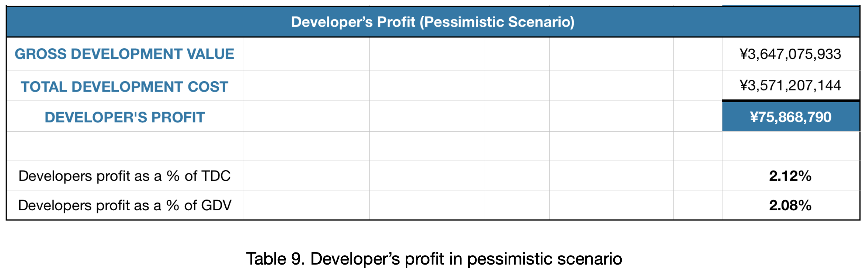Image resolution: width=868 pixels, height=277 pixels.
Task: Click the DEVELOPER'S PROFIT row label
Action: click(x=124, y=117)
